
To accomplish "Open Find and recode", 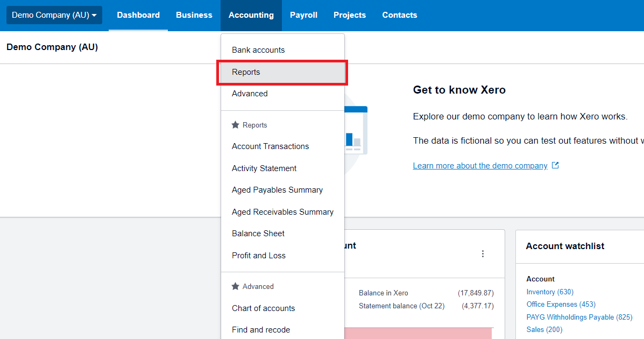I will pyautogui.click(x=282, y=330).
